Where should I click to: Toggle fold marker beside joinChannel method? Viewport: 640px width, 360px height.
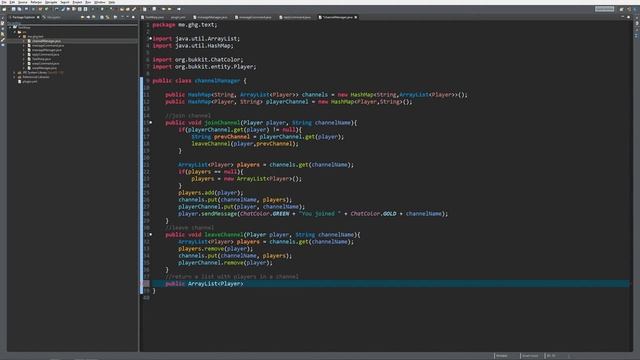tap(151, 122)
